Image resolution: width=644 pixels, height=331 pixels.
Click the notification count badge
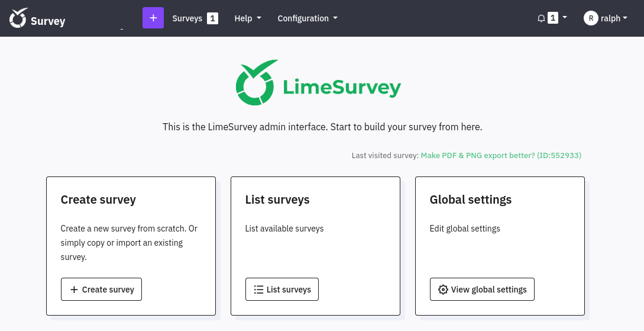point(553,18)
